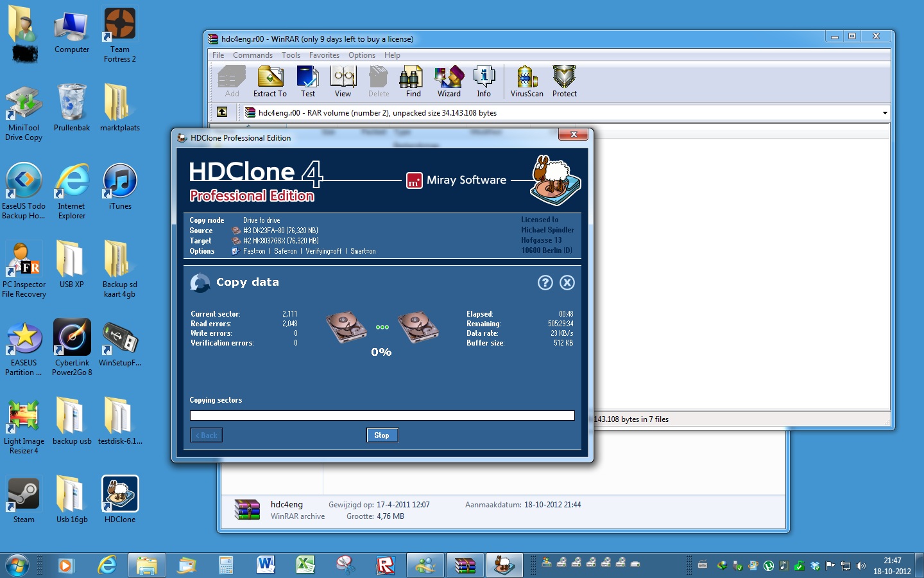Select the WinSetupF... USB desktop icon
This screenshot has height=578, width=924.
[120, 344]
